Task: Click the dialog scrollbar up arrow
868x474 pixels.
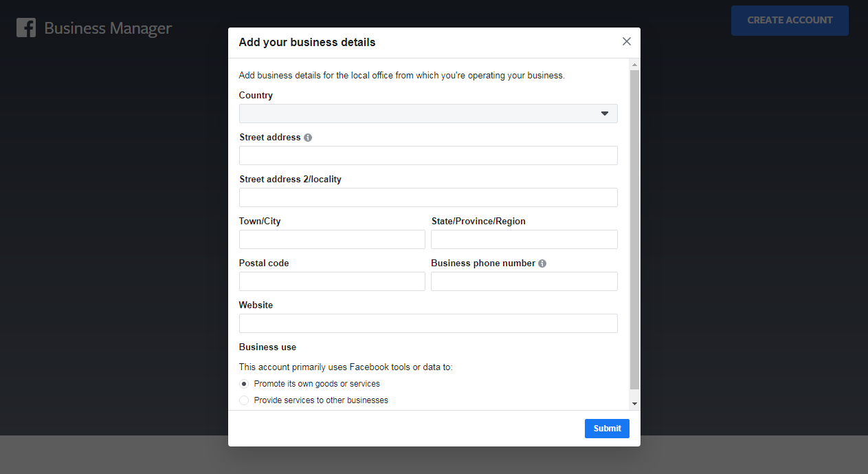Action: coord(634,65)
